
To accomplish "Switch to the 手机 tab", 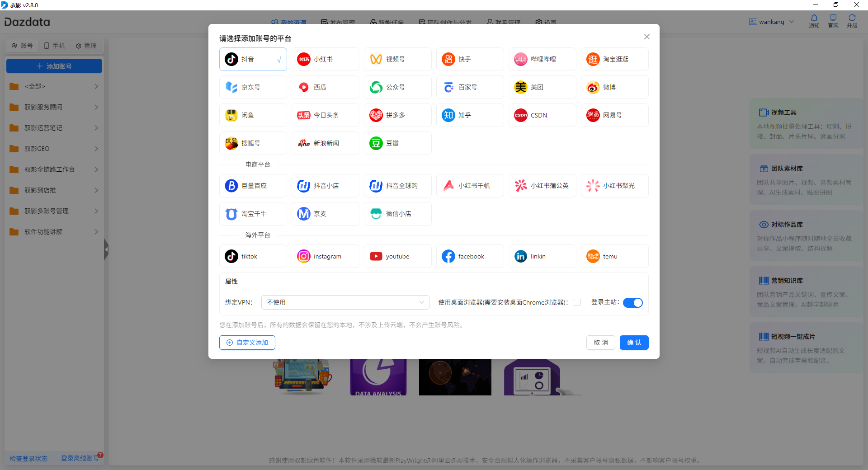I will coord(55,46).
